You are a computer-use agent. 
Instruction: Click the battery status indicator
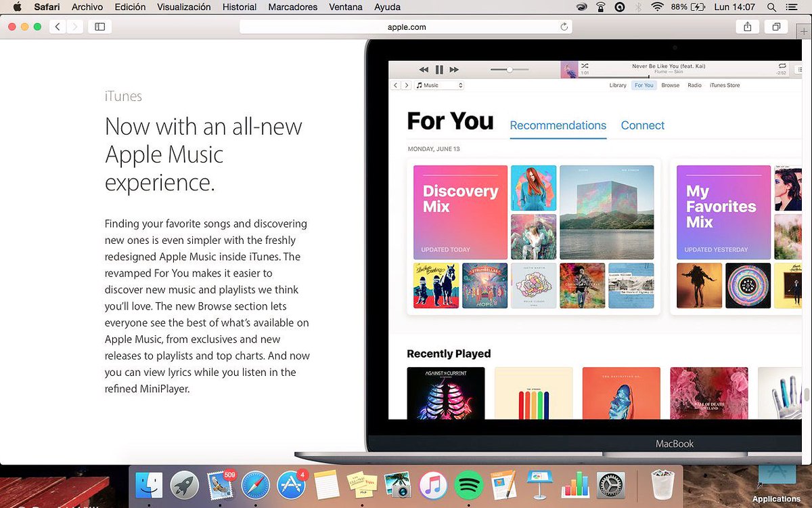coord(687,7)
